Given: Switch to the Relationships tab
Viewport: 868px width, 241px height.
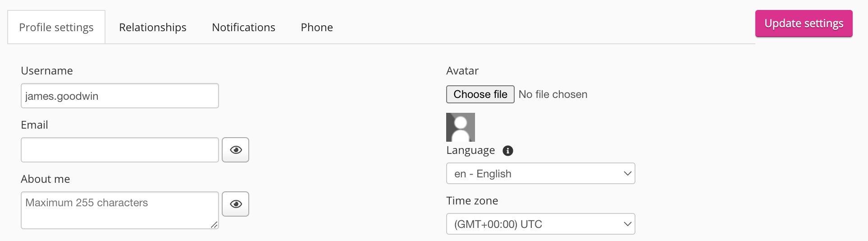Looking at the screenshot, I should coord(153,28).
